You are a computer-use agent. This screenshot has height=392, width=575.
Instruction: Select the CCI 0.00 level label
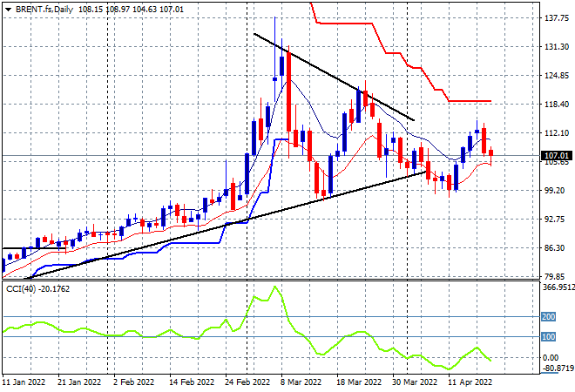(x=551, y=357)
